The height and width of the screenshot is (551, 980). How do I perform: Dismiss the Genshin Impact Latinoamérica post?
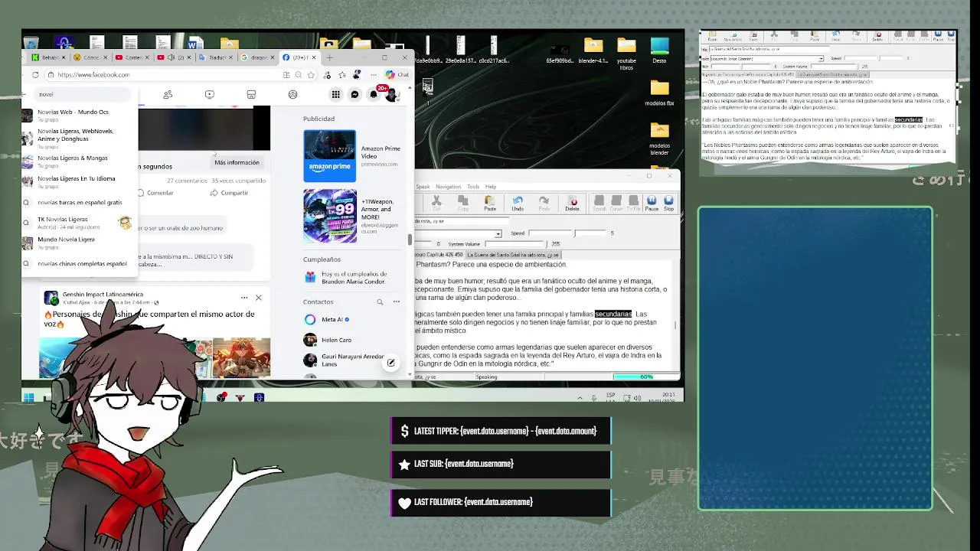258,298
